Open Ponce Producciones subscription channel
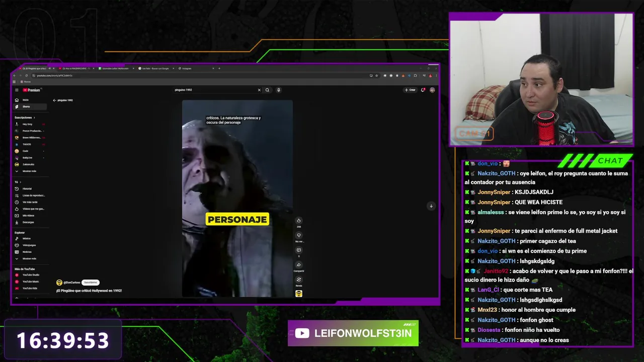Viewport: 644px width, 362px height. pos(29,131)
